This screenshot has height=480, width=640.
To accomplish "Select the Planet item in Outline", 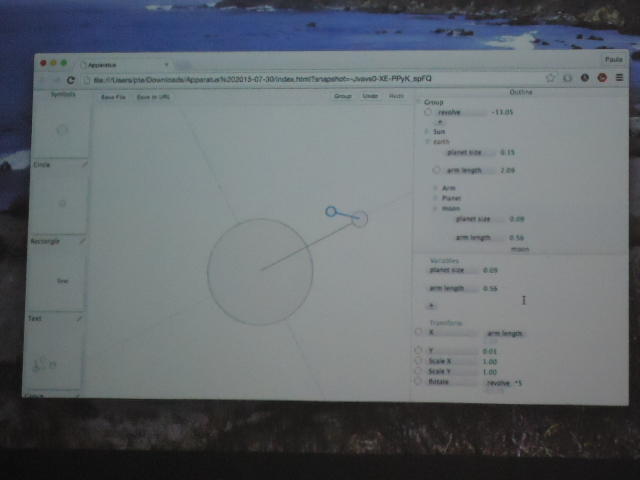I will [451, 198].
